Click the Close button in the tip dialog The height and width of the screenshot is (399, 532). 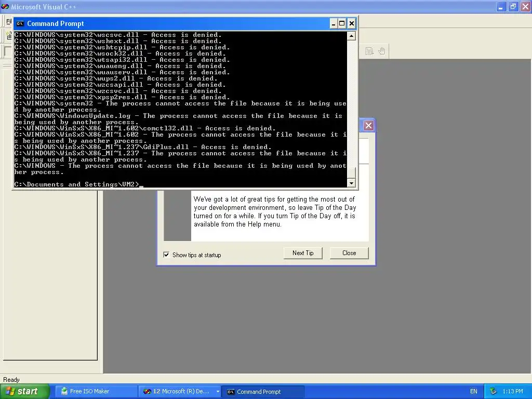pos(349,253)
